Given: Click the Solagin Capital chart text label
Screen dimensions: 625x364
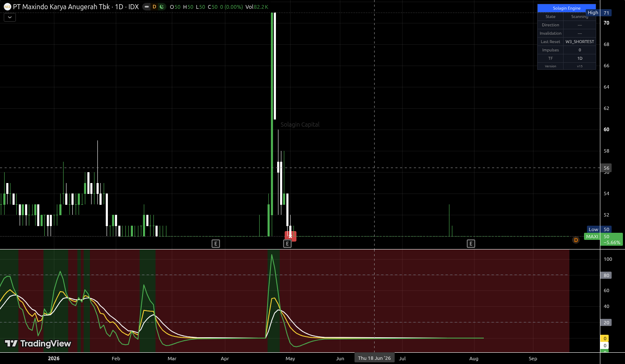Looking at the screenshot, I should pos(300,125).
